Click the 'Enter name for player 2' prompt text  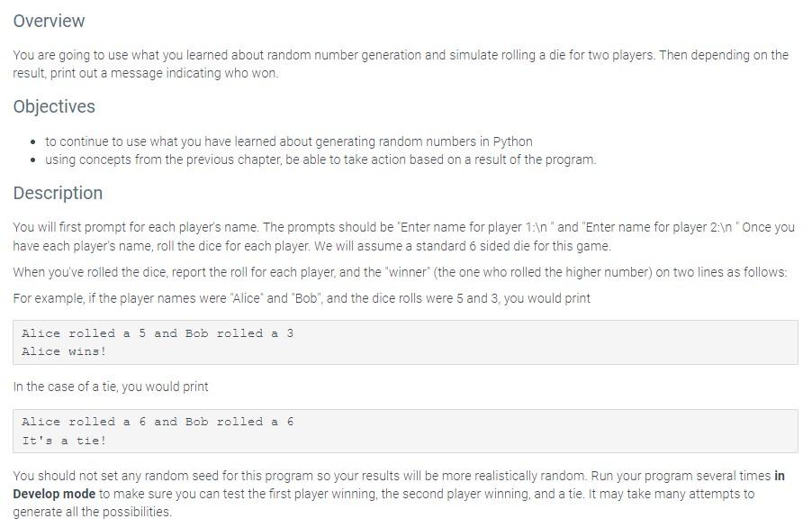click(661, 227)
